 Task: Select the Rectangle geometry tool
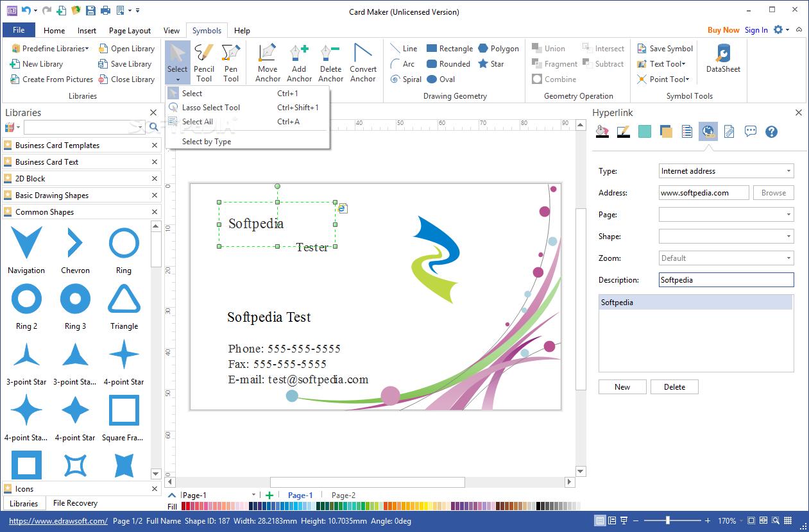coord(450,49)
